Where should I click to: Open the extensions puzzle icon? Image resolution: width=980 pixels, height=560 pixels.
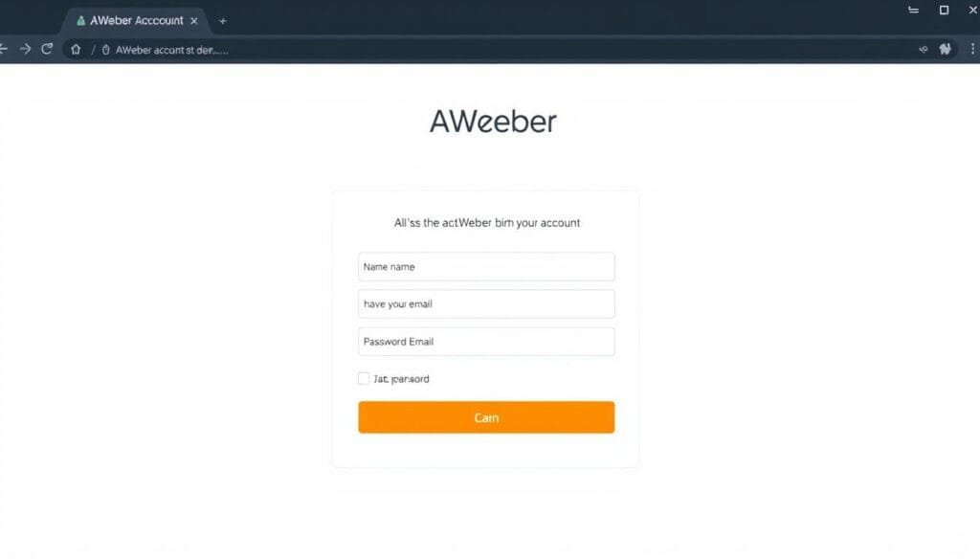point(945,49)
